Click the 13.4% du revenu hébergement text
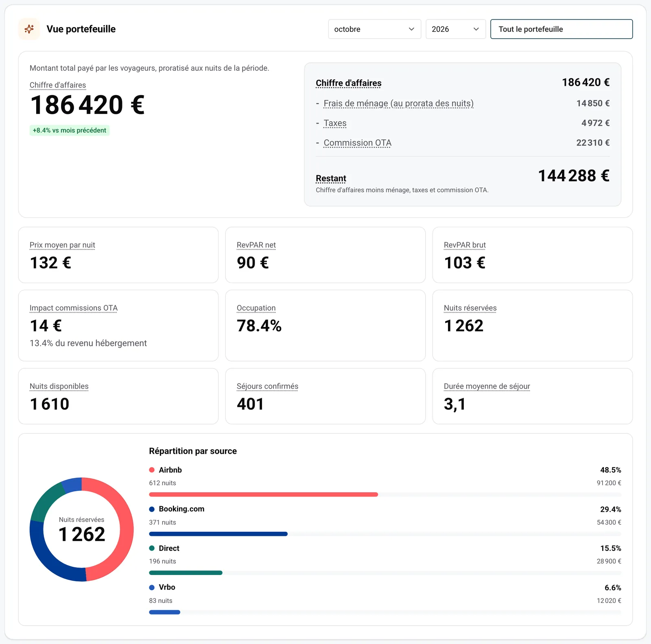Viewport: 651px width, 644px height. 88,343
